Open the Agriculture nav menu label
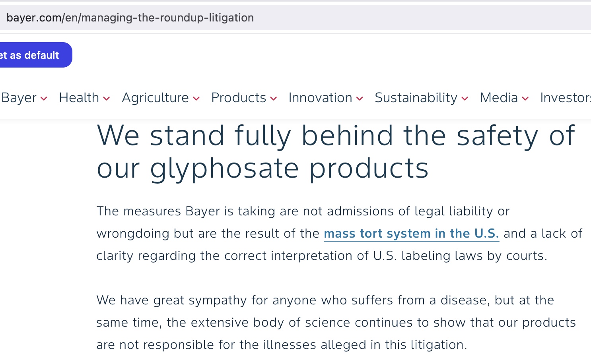 coord(155,98)
